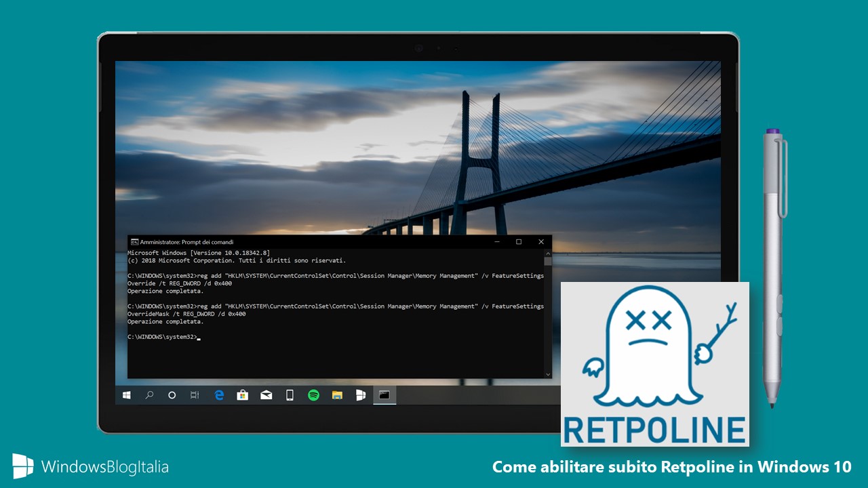Click the 'OverrideMask /t REG_DWORD /d 0x400' line
868x488 pixels.
click(x=186, y=314)
